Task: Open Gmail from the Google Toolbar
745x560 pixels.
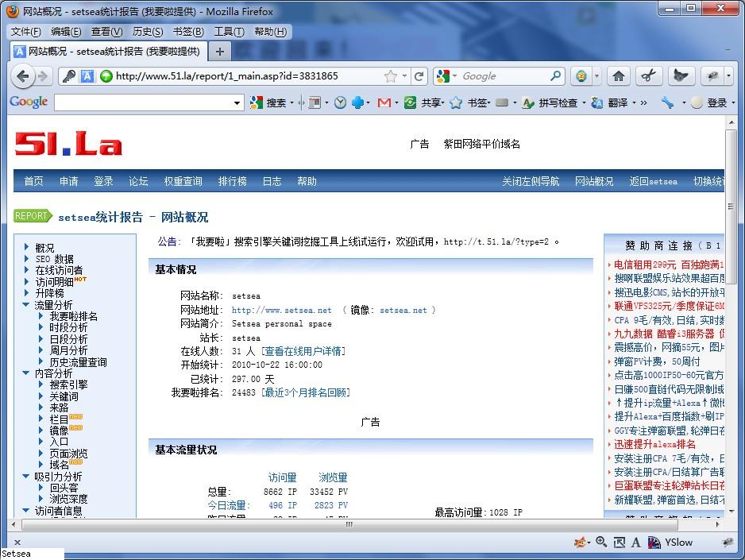Action: pyautogui.click(x=384, y=102)
